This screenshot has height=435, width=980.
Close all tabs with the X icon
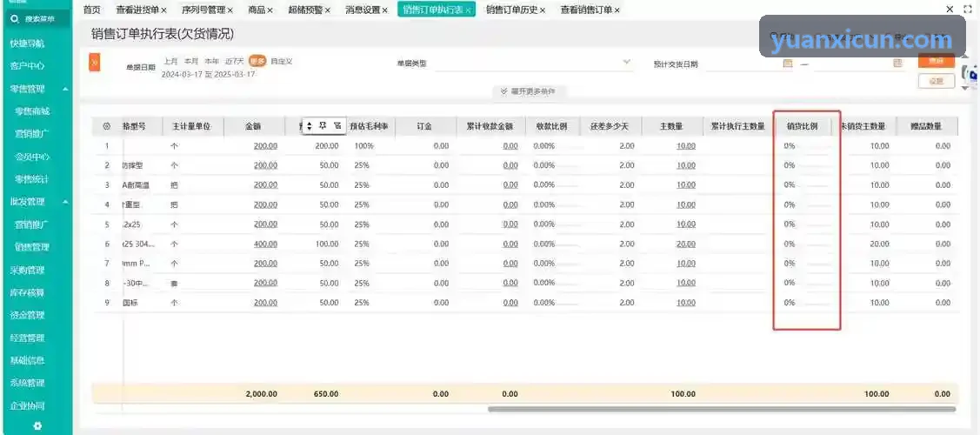point(950,10)
